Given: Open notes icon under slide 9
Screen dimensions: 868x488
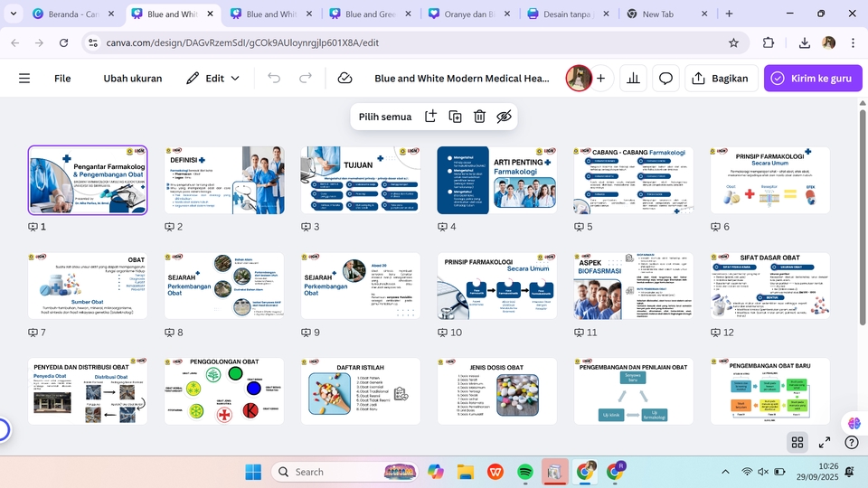Looking at the screenshot, I should 307,333.
